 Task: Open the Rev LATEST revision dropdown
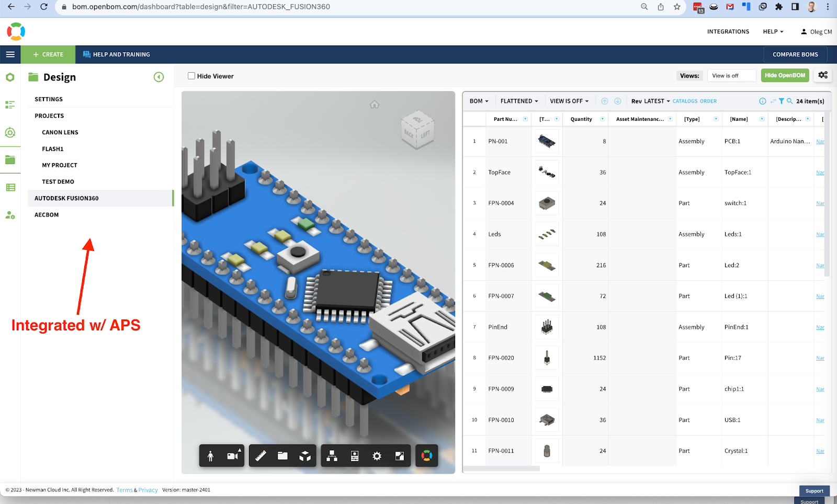pos(650,101)
